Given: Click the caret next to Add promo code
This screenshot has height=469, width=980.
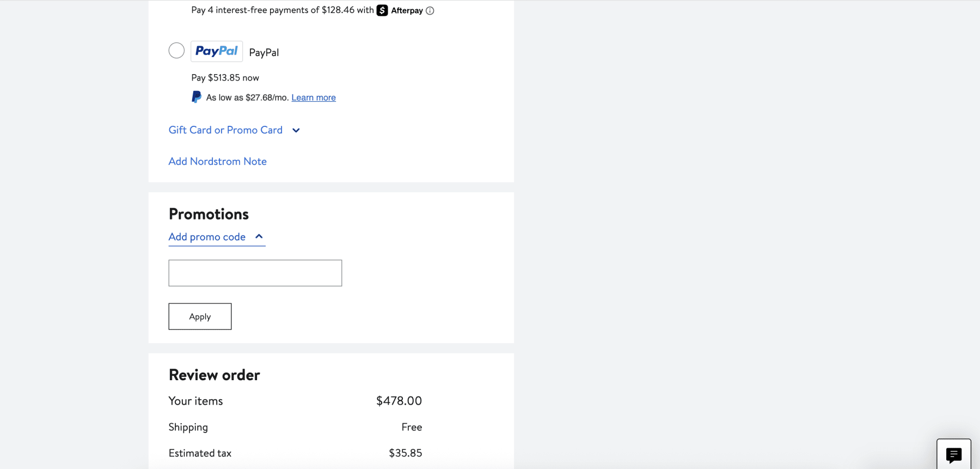Looking at the screenshot, I should 259,236.
